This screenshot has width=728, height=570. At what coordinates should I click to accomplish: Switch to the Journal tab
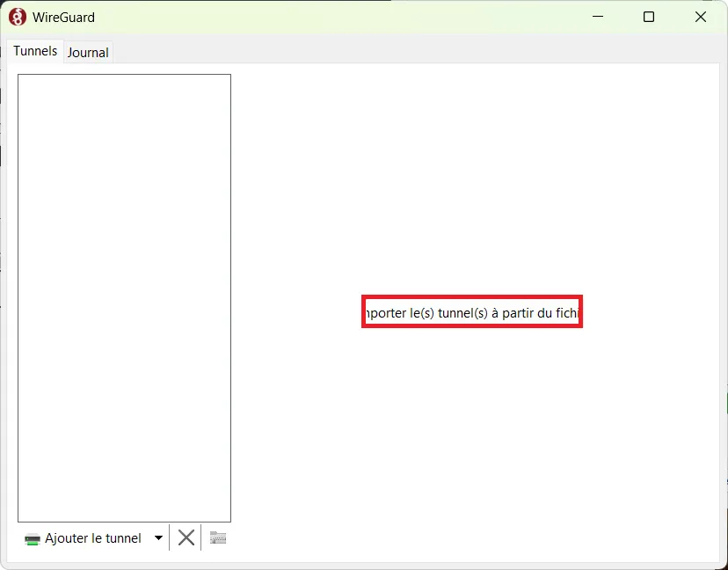tap(88, 52)
